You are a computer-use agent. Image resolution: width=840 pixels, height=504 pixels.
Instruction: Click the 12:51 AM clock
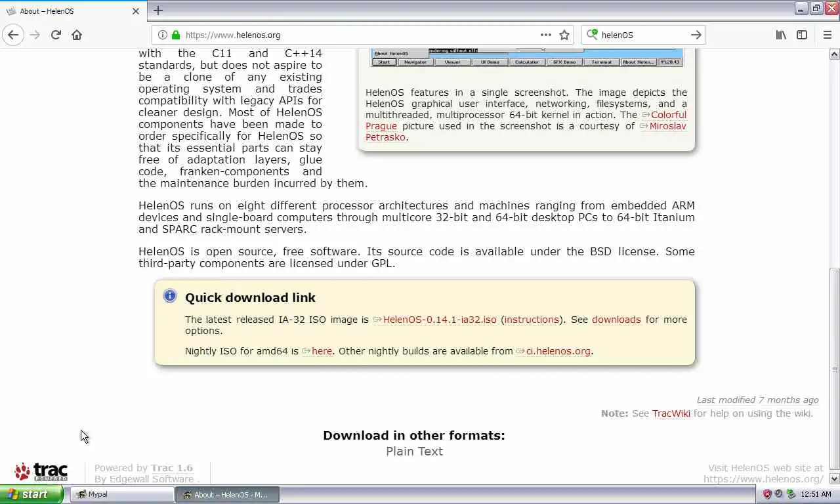click(816, 494)
